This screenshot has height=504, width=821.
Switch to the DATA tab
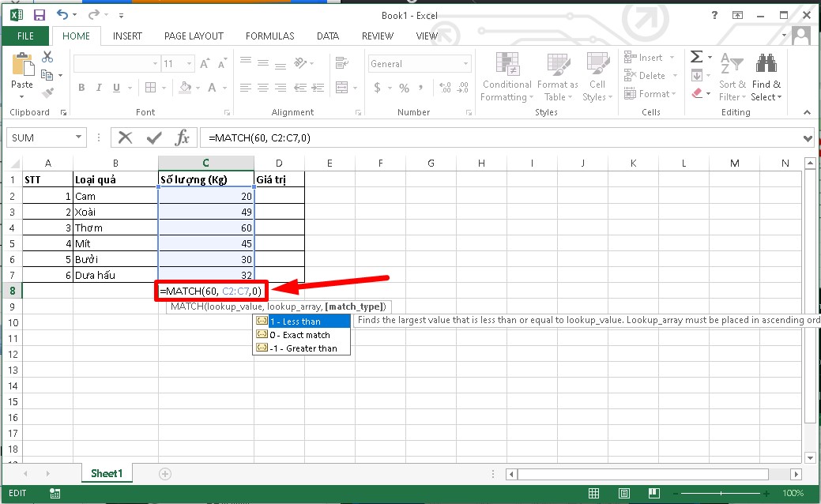coord(328,36)
